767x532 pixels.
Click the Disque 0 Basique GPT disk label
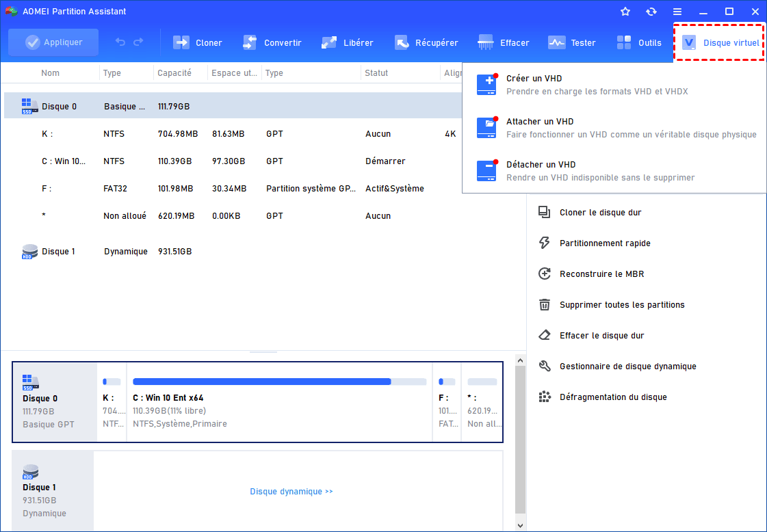coord(55,402)
